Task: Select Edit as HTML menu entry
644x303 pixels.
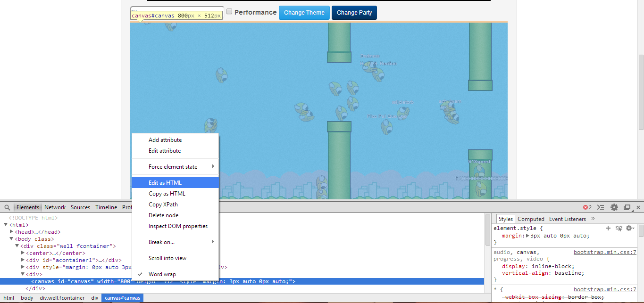Action: pos(176,183)
